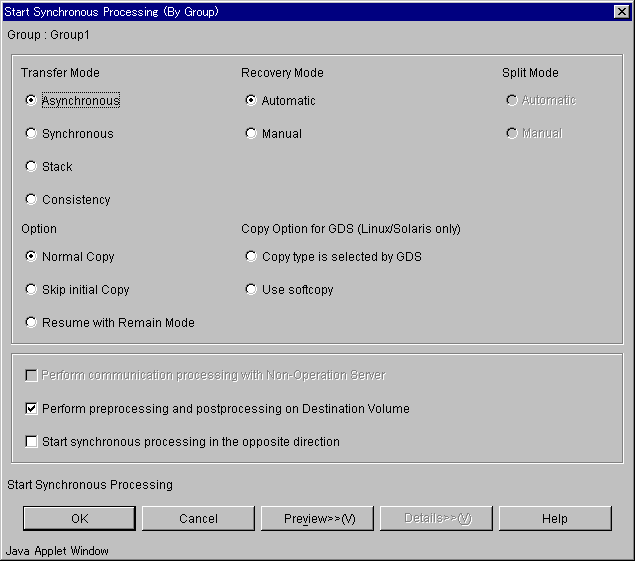Select the Use softcopy option
The width and height of the screenshot is (635, 561).
click(251, 290)
